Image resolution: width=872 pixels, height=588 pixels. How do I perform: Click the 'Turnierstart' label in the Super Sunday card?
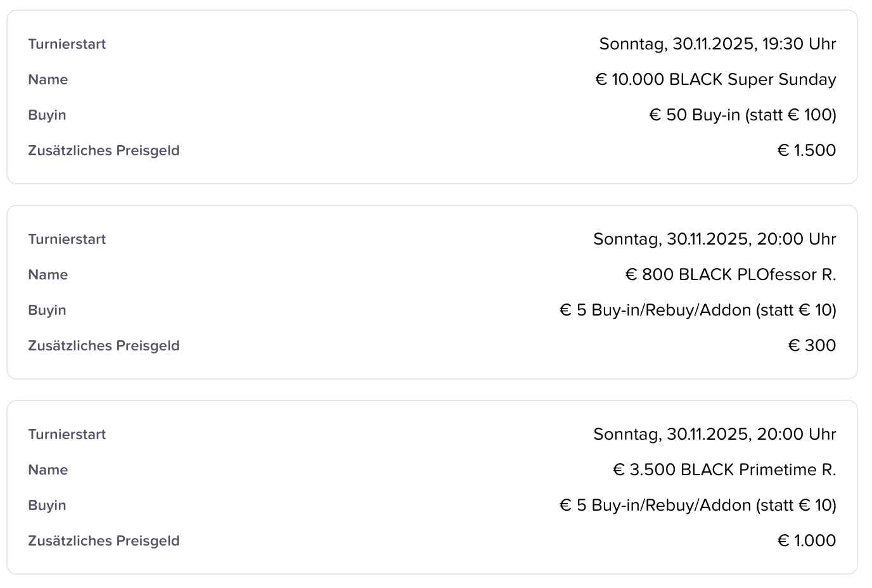click(x=67, y=44)
